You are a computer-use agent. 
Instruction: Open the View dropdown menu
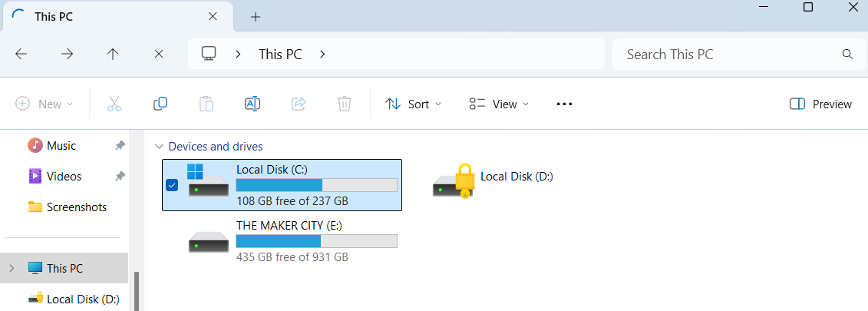[499, 104]
